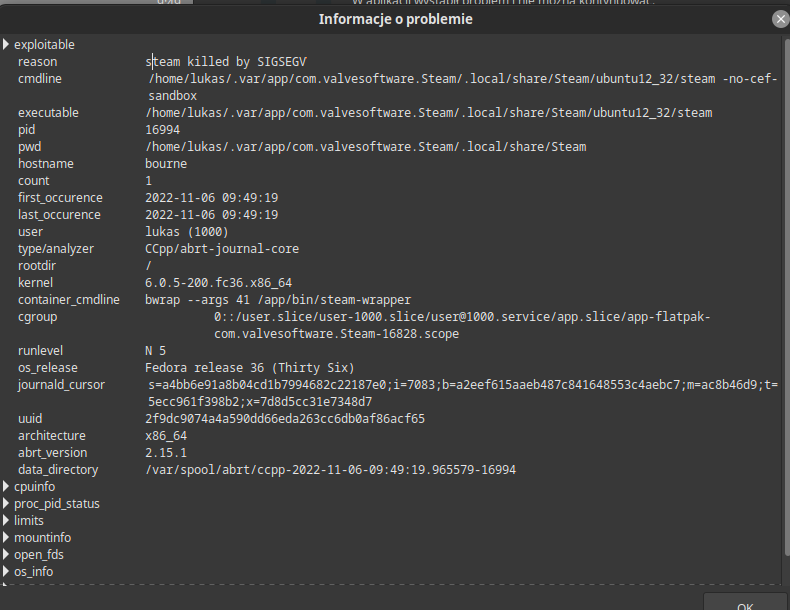Click the vertical scrollbar on right edge

tap(786, 302)
